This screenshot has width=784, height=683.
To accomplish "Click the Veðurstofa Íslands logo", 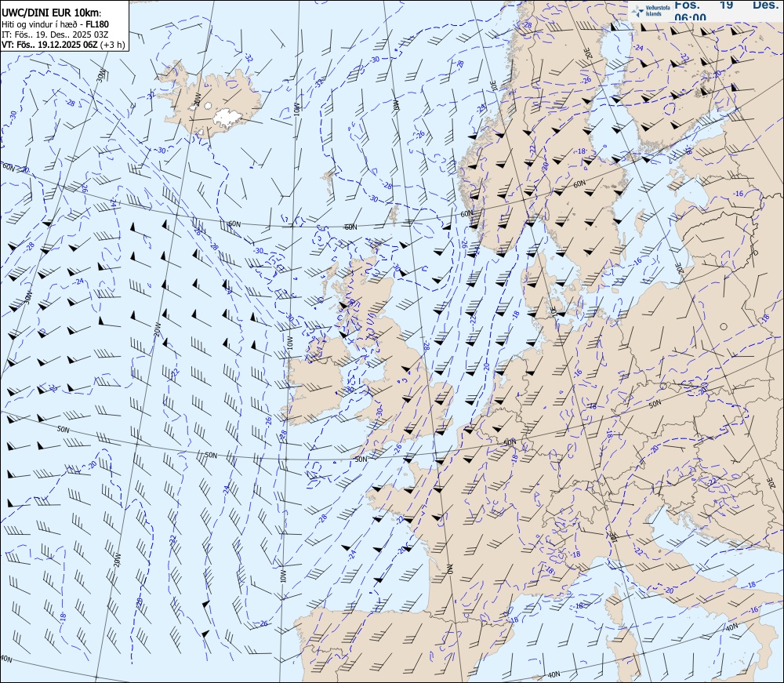I will pyautogui.click(x=651, y=11).
